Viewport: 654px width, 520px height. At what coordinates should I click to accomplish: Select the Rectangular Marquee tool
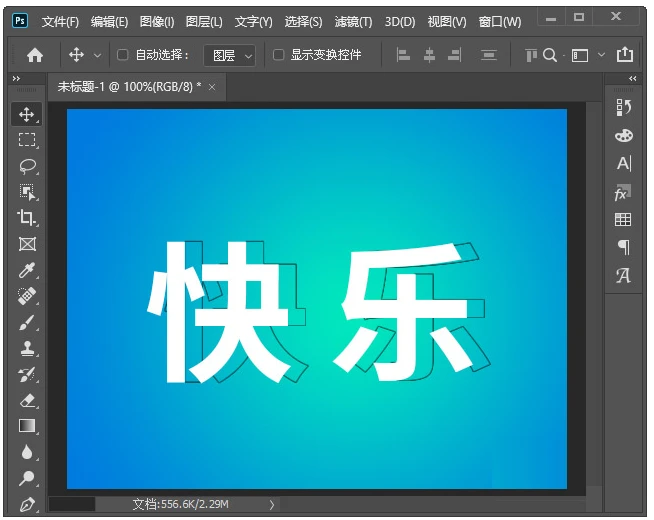pyautogui.click(x=27, y=140)
